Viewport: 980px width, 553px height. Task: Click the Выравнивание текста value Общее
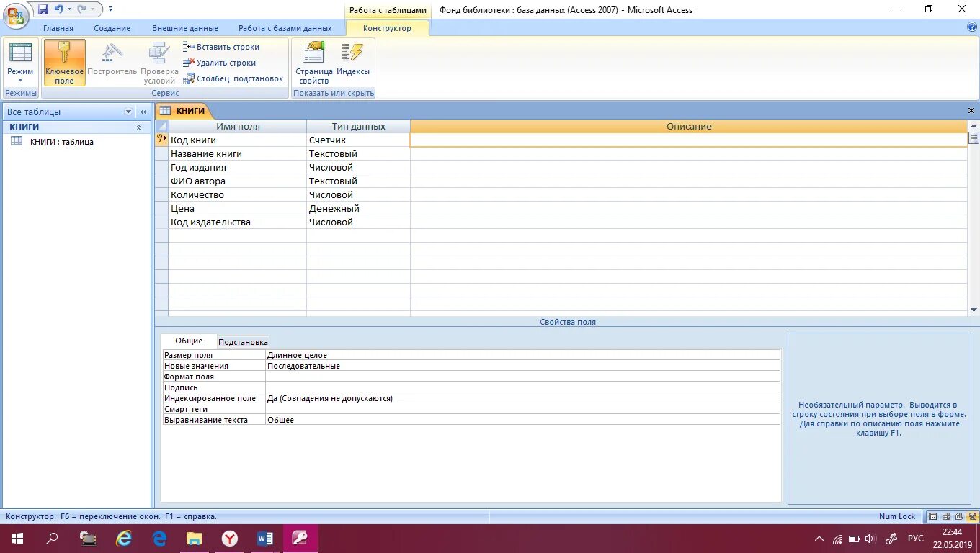tap(522, 420)
